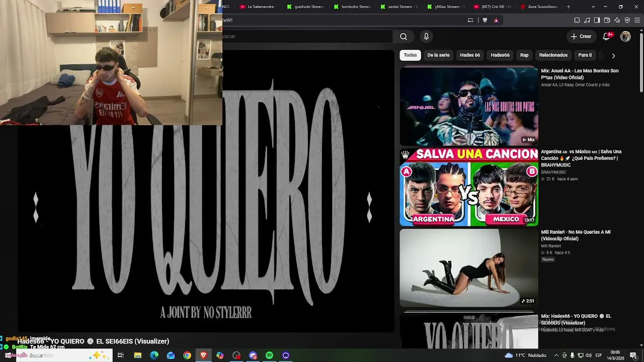Screen dimensions: 644x362
Task: Select the Hades66 filter chip
Action: pos(500,55)
